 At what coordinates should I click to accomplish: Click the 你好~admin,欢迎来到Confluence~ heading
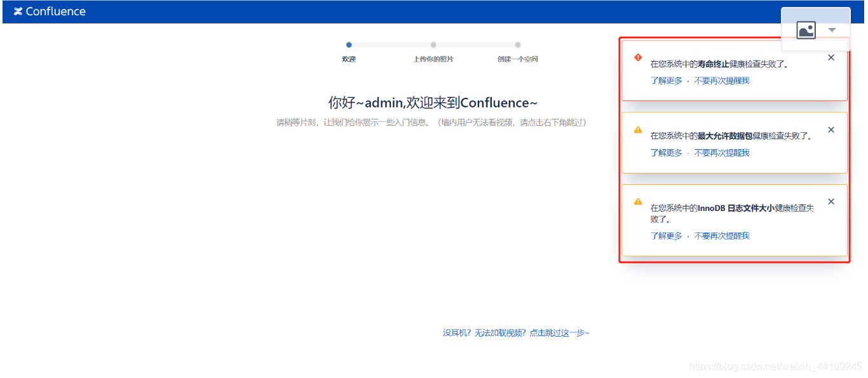[x=433, y=103]
